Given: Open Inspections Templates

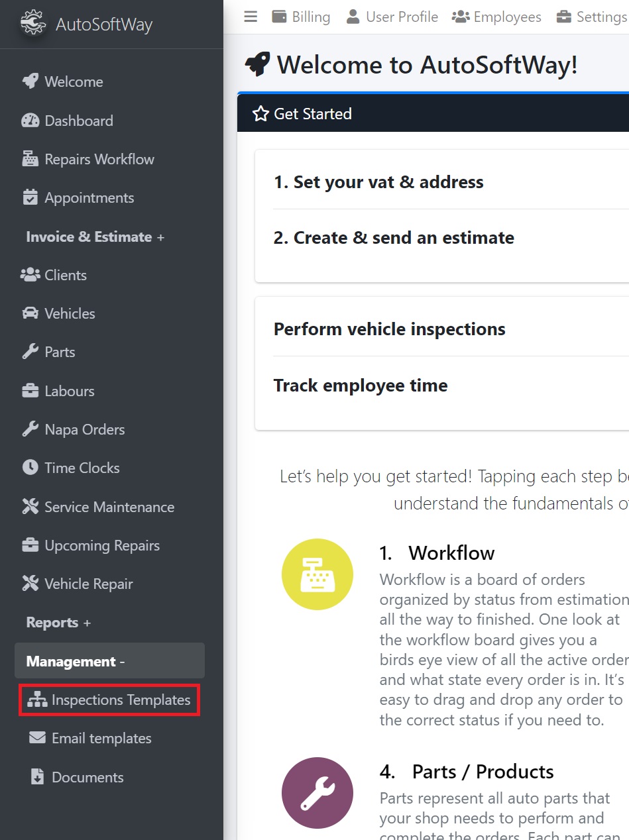Looking at the screenshot, I should point(109,699).
